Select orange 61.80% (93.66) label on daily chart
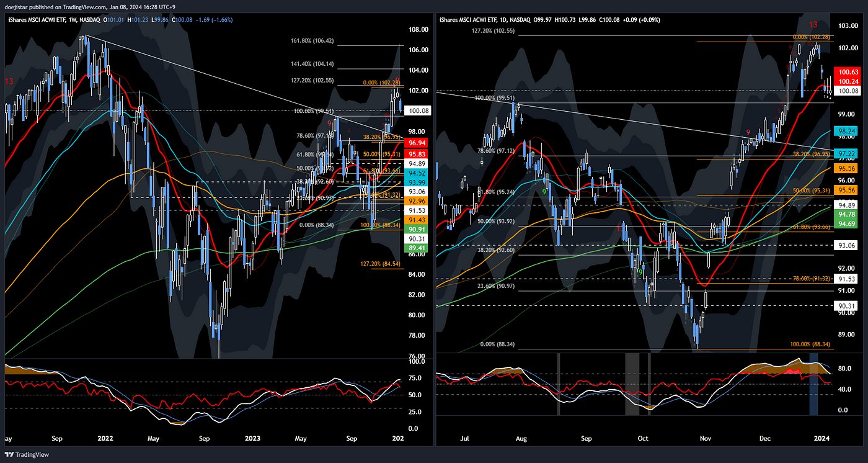Screen dimensions: 868x463 [810, 227]
